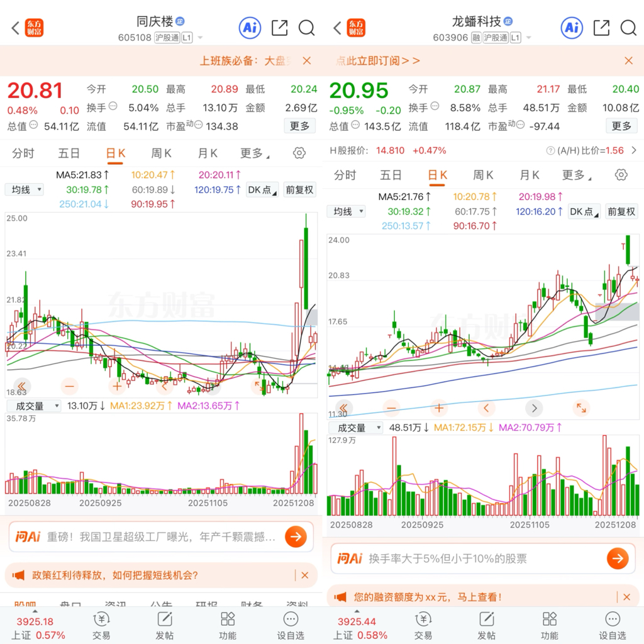
Task: Go back from 龙蟠科技 stock page
Action: (x=338, y=28)
